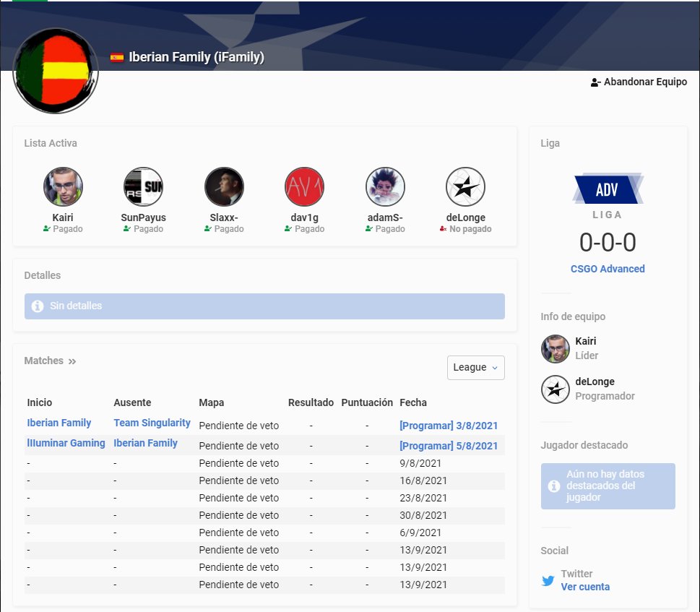Open dav1g player avatar
Image resolution: width=700 pixels, height=612 pixels.
point(304,186)
